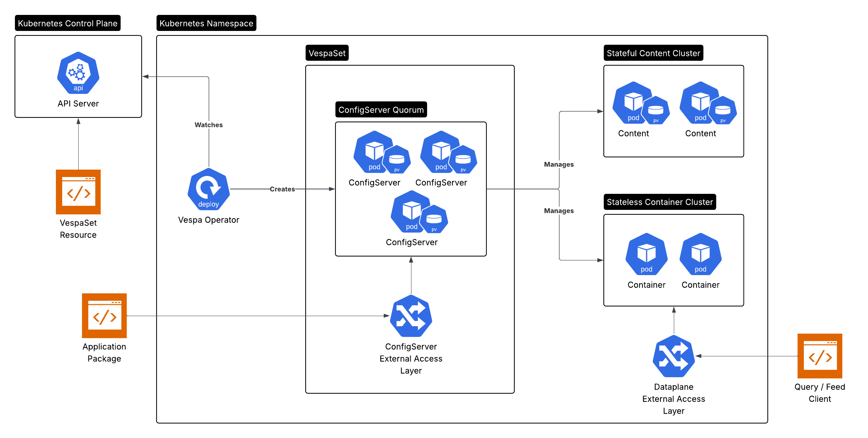The width and height of the screenshot is (868, 438).
Task: Click the Watches connection label
Action: pyautogui.click(x=208, y=125)
